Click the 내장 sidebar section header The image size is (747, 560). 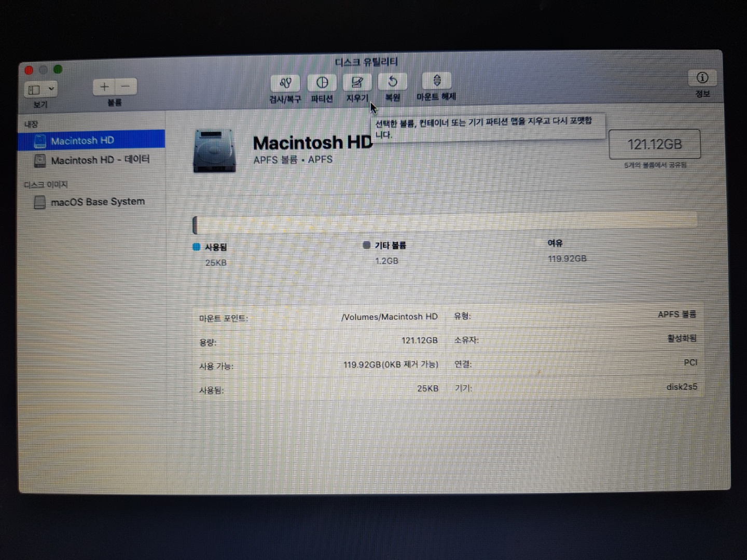pyautogui.click(x=31, y=124)
